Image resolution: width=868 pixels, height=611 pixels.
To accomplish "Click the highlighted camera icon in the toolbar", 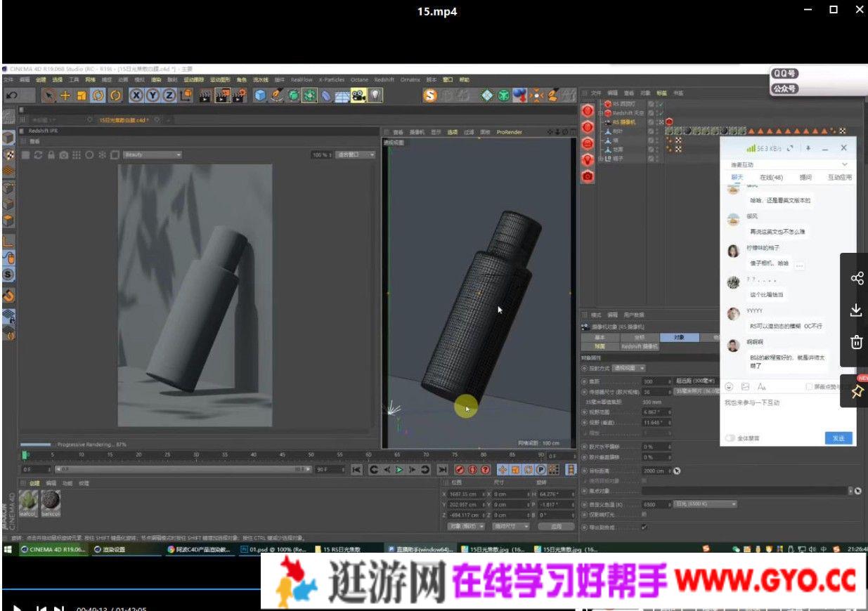I will tap(358, 96).
